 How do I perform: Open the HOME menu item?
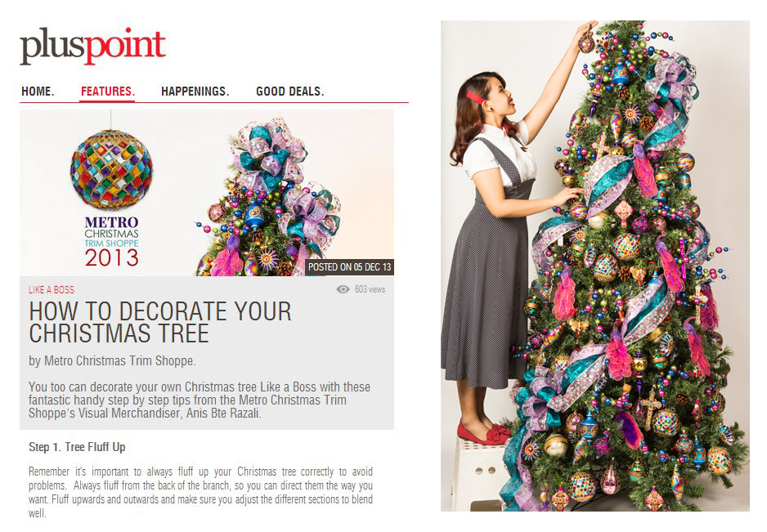point(38,92)
